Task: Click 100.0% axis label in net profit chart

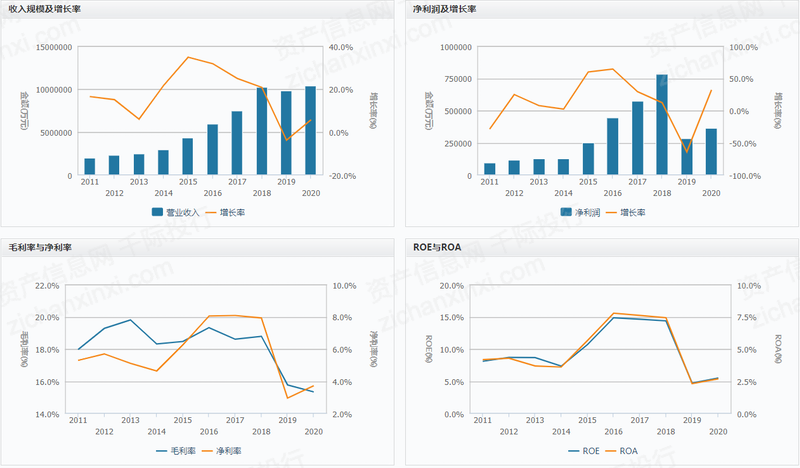Action: [x=744, y=47]
